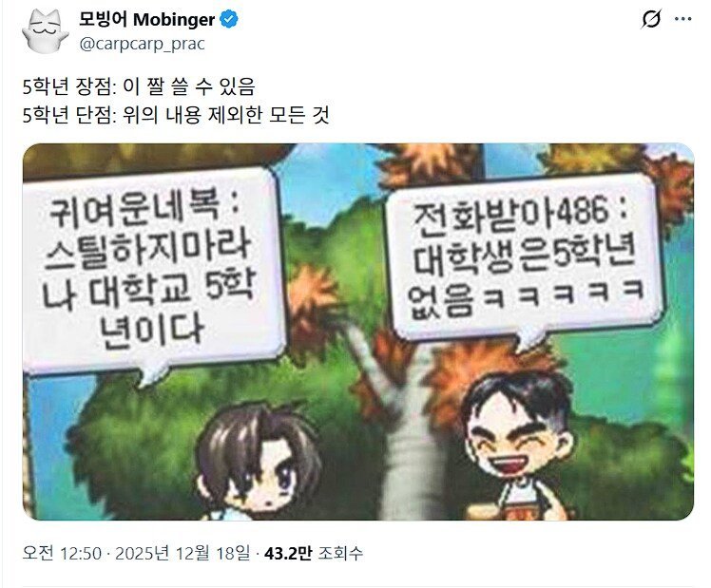Open the 모빙어 Mobinger display name
The width and height of the screenshot is (711, 588).
coord(147,20)
